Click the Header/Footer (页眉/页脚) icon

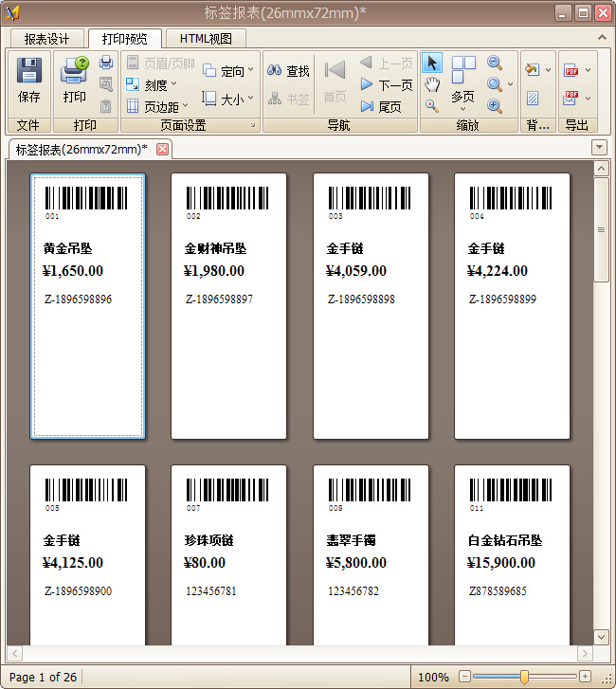pos(133,63)
